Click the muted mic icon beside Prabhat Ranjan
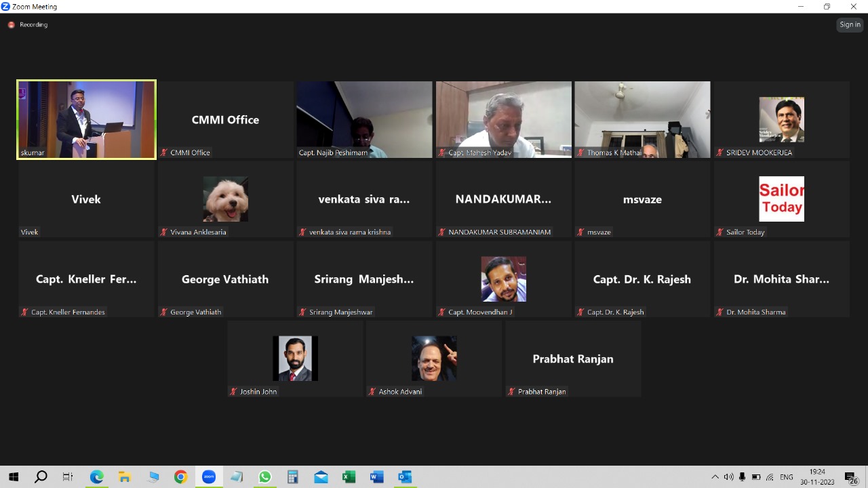This screenshot has width=868, height=488. click(x=511, y=392)
